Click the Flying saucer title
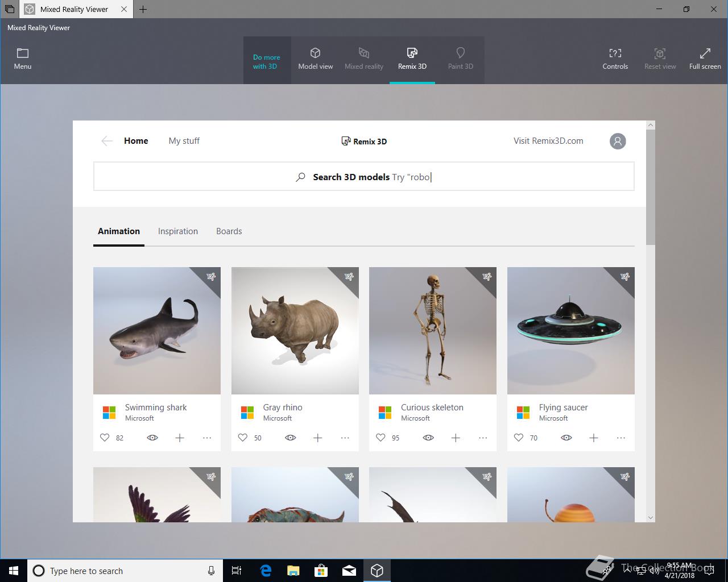The height and width of the screenshot is (582, 728). point(563,408)
